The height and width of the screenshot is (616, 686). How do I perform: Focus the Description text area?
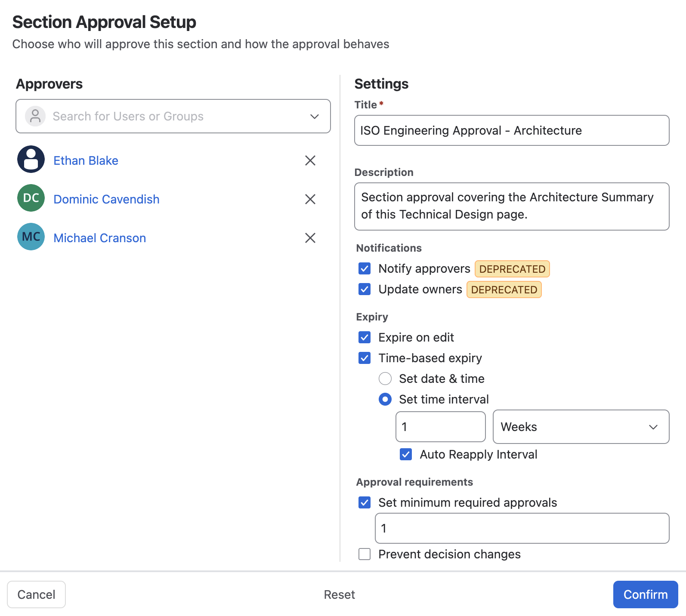tap(512, 206)
